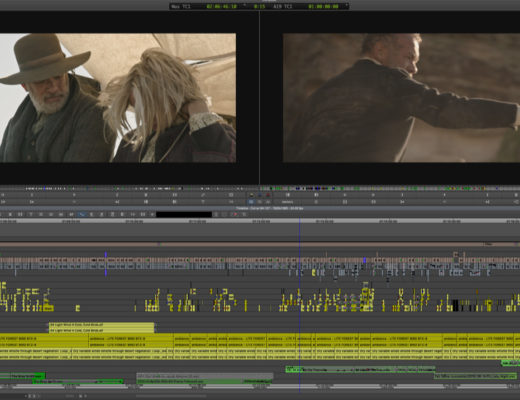This screenshot has height=400, width=520.
Task: Click the black timecode field in timeline toolbar
Action: click(184, 214)
